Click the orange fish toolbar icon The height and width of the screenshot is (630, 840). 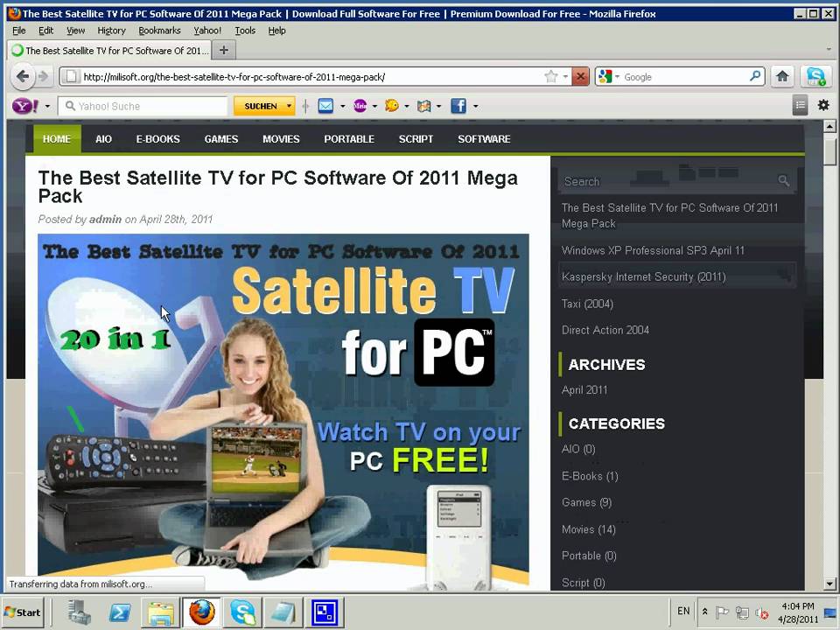pos(392,106)
